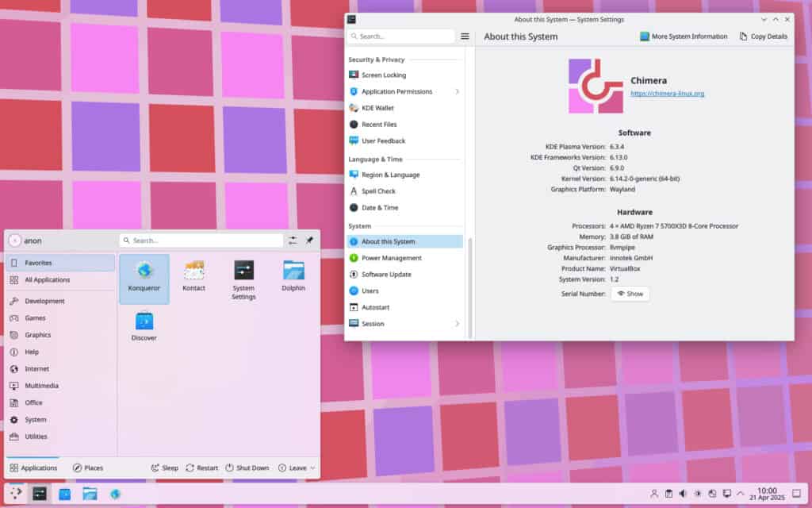Image resolution: width=812 pixels, height=508 pixels.
Task: Click the Restart button in launcher
Action: tap(202, 468)
